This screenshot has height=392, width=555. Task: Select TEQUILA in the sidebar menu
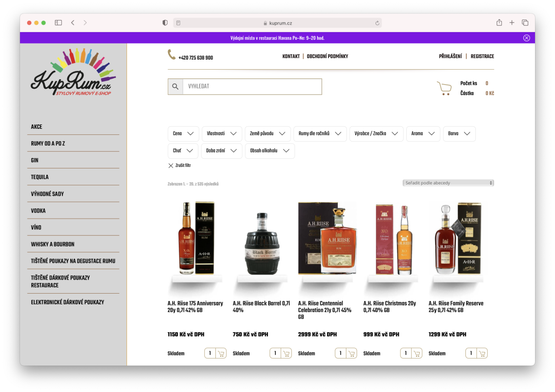[x=40, y=177]
